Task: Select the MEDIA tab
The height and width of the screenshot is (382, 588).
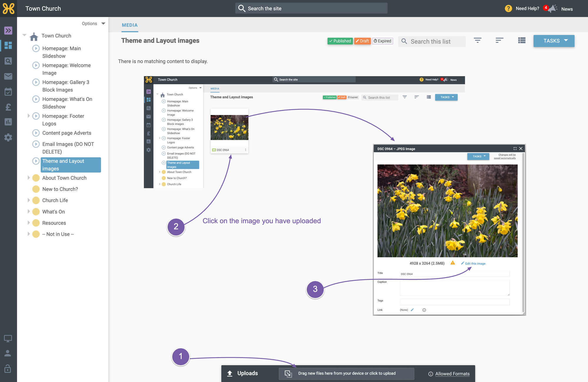Action: point(130,25)
